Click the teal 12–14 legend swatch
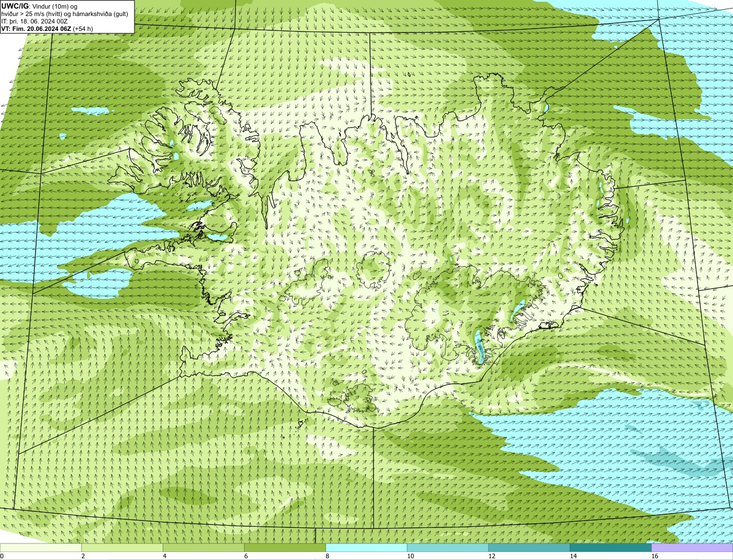733x560 pixels. 529,548
